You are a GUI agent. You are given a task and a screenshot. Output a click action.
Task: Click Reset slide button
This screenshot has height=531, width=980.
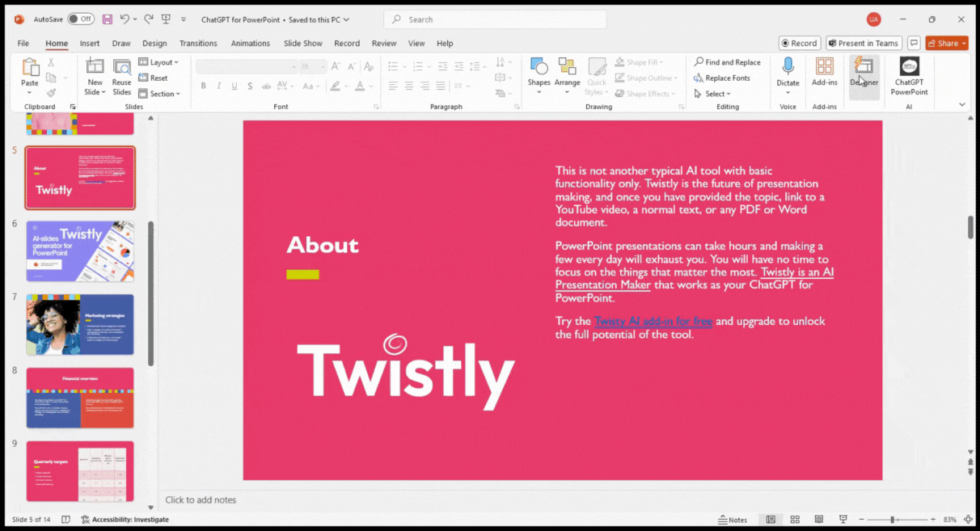(154, 78)
